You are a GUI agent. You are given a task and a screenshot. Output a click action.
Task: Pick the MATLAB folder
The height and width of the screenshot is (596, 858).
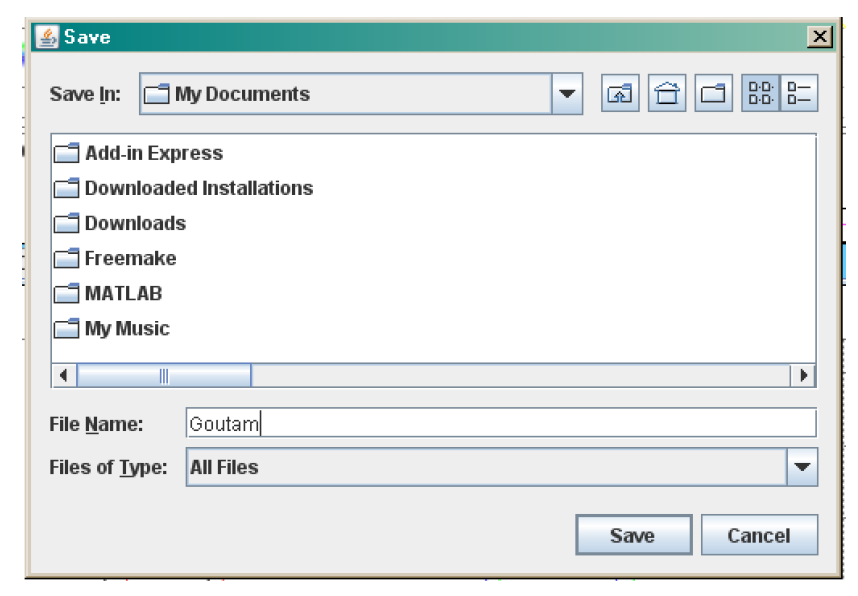pyautogui.click(x=123, y=293)
